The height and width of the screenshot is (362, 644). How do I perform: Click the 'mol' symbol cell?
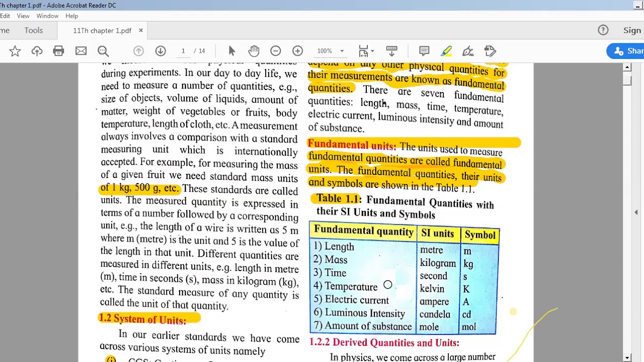pyautogui.click(x=468, y=327)
